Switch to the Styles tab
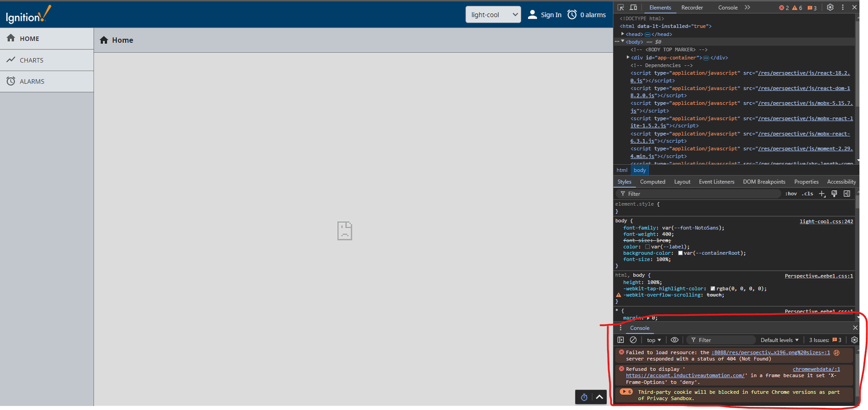 click(624, 182)
